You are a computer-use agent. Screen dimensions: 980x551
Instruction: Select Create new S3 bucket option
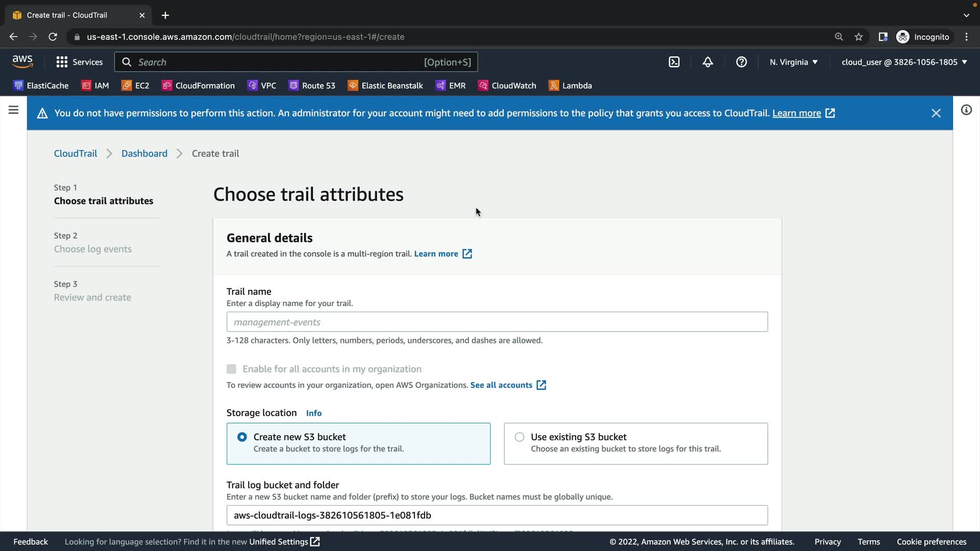242,437
